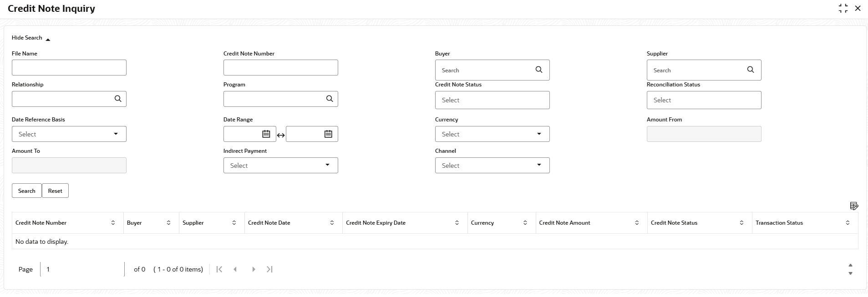The height and width of the screenshot is (297, 868).
Task: Click the Supplier search magnifier icon
Action: (x=751, y=70)
